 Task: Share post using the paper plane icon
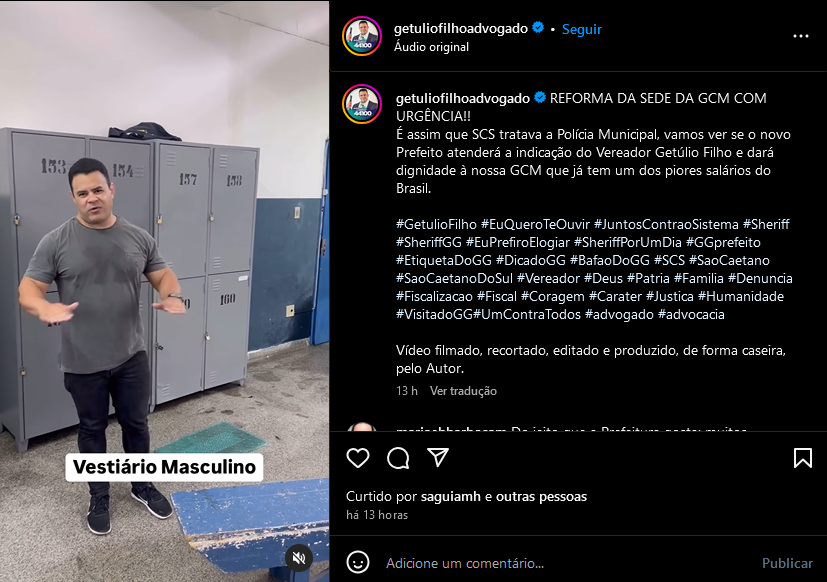(x=438, y=457)
